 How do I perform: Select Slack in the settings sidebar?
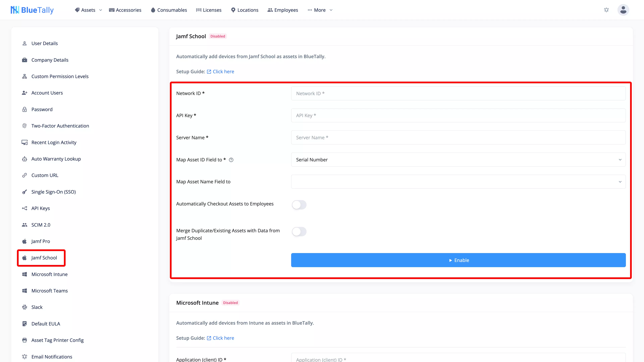point(37,307)
